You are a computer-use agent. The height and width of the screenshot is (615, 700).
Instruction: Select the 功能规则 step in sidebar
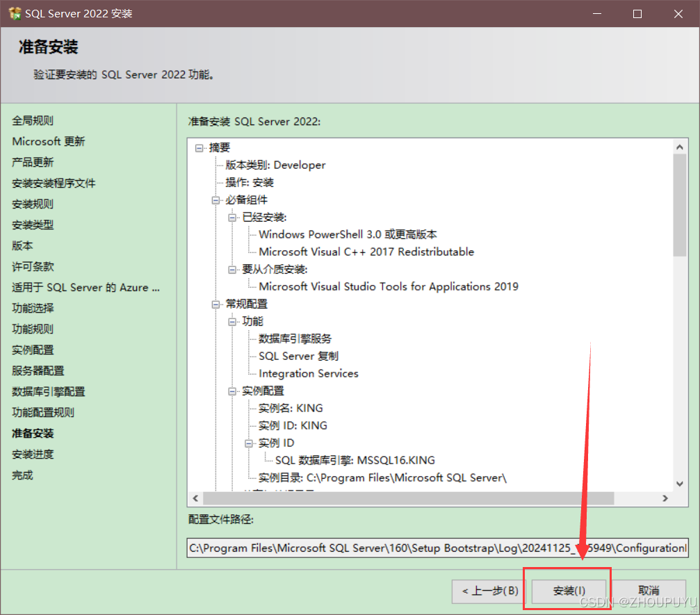33,329
